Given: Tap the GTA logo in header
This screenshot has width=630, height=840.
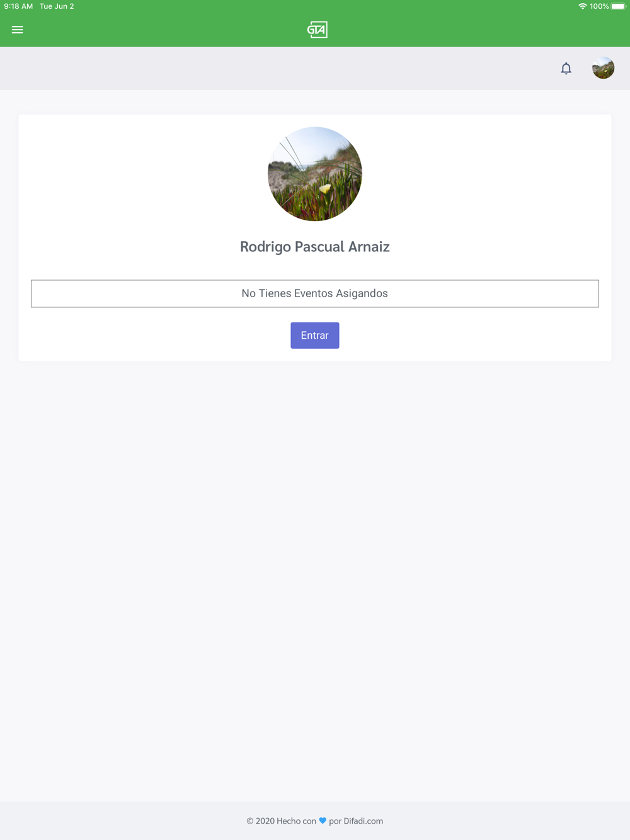Looking at the screenshot, I should coord(317,30).
